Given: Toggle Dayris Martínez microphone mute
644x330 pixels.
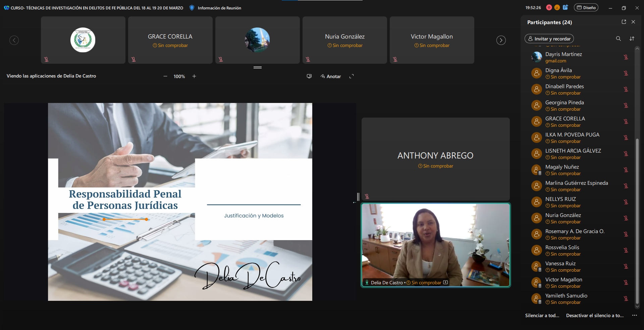Looking at the screenshot, I should (x=626, y=57).
